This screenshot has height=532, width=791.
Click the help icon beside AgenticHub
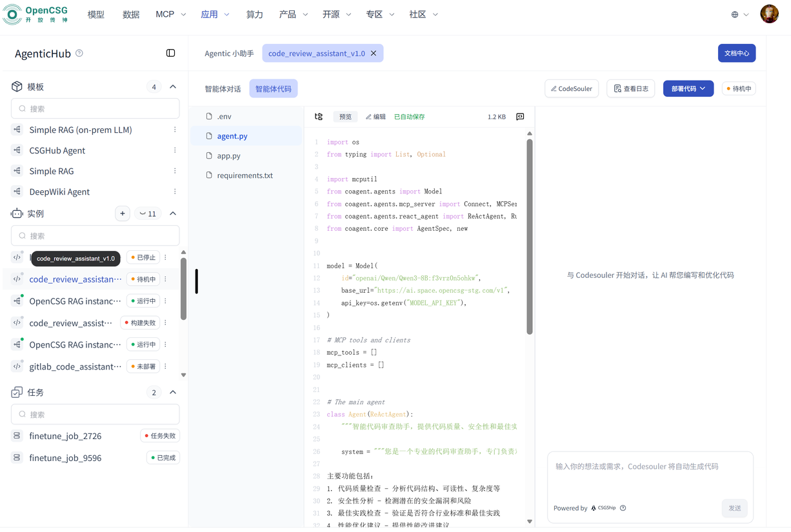[x=79, y=53]
